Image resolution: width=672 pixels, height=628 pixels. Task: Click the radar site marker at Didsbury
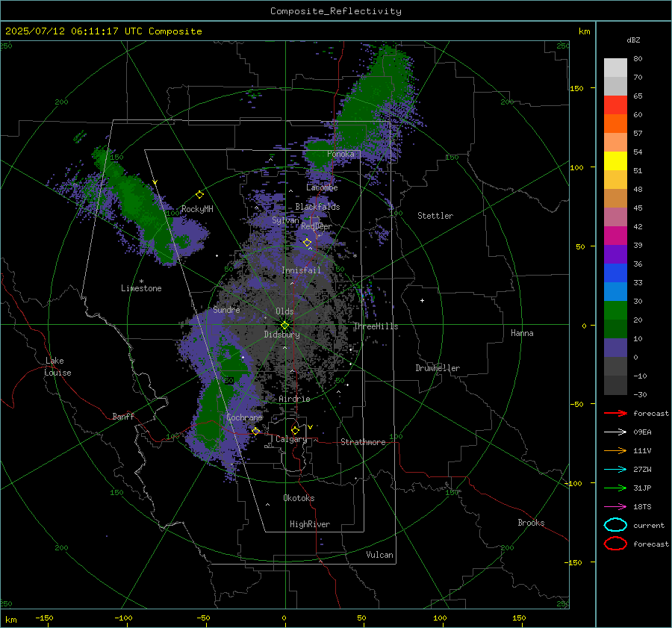click(285, 326)
